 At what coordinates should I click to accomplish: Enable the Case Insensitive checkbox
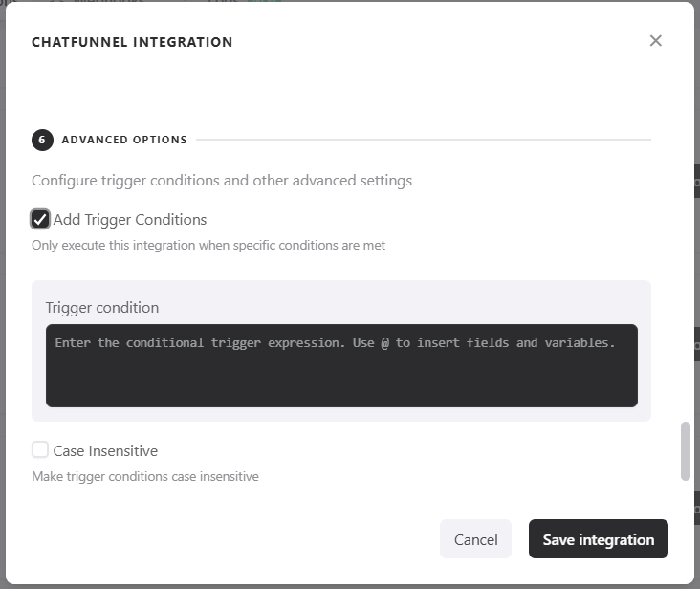[x=40, y=449]
